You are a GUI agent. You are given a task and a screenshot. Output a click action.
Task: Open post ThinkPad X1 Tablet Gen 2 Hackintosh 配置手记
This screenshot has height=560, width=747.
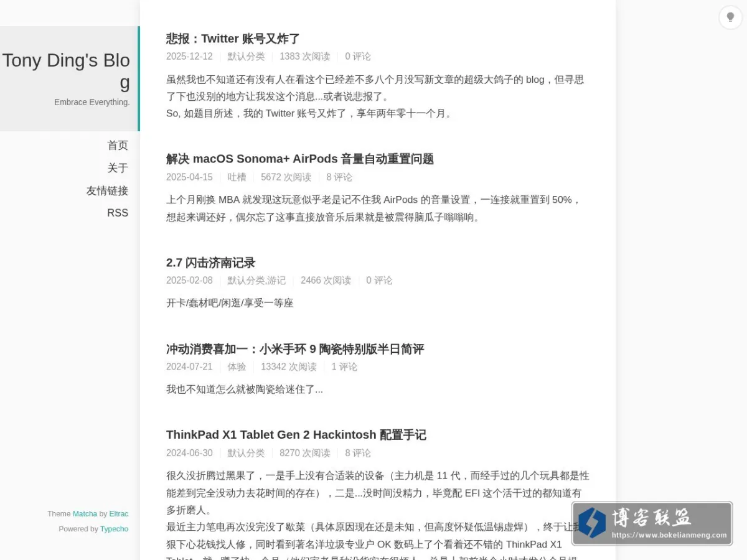(x=296, y=435)
